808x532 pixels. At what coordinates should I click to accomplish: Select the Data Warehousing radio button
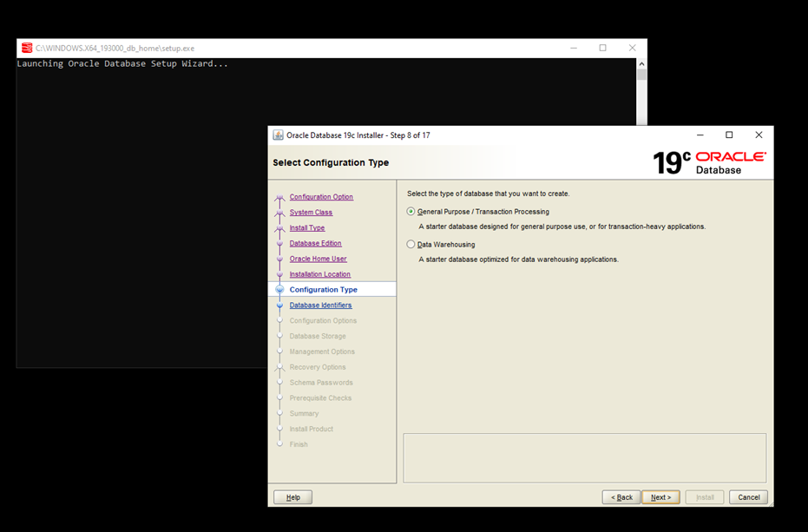point(411,245)
